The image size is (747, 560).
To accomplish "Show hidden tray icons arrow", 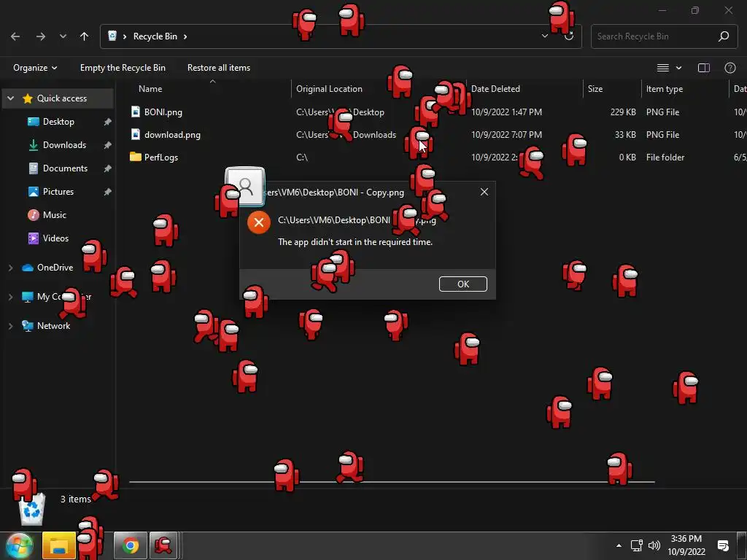I will coord(619,545).
